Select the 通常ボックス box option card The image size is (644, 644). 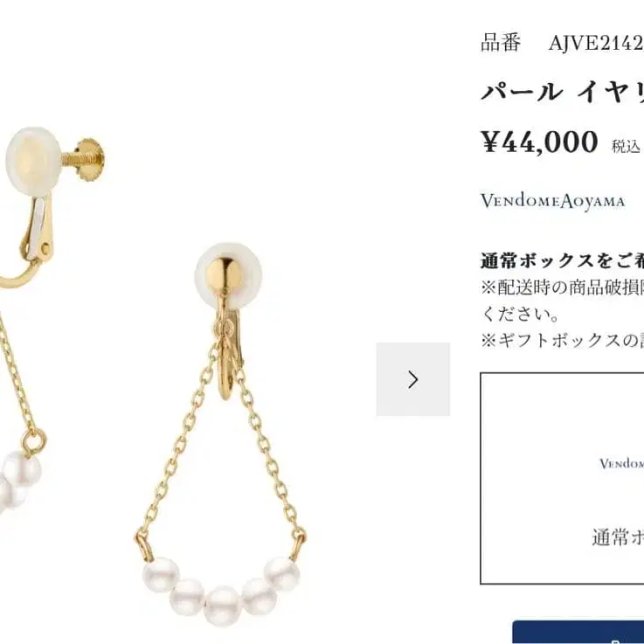pos(562,478)
